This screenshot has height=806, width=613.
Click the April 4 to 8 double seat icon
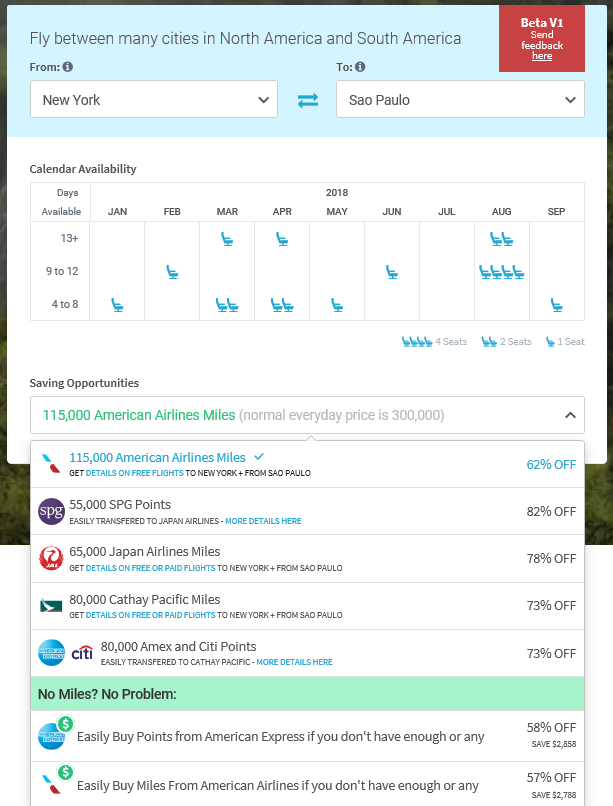(282, 305)
